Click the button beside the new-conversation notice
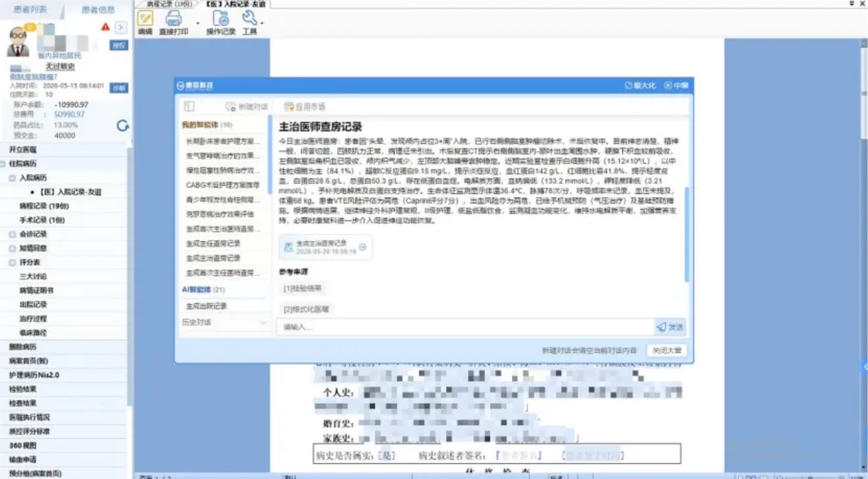The image size is (868, 479). 667,351
